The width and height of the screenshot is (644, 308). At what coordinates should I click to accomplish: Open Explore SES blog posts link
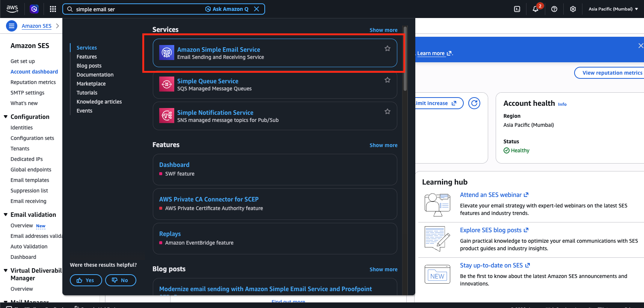click(x=494, y=230)
